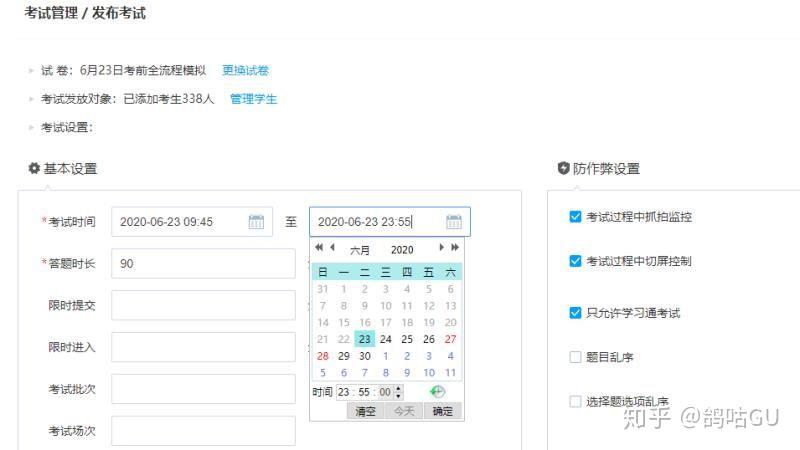The height and width of the screenshot is (450, 800).
Task: Focus the 考试场次 input field
Action: click(203, 431)
